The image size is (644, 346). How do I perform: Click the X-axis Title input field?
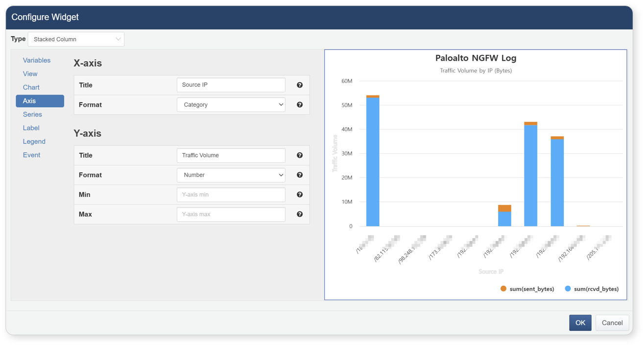pos(231,85)
